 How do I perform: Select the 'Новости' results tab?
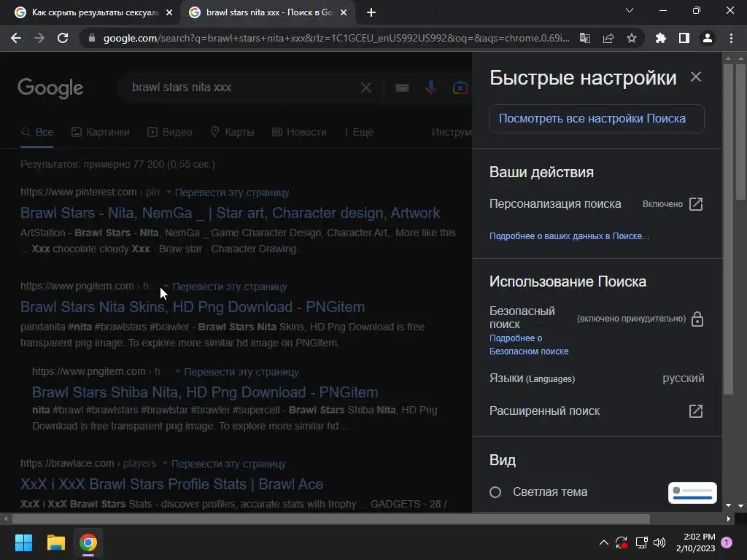point(299,132)
